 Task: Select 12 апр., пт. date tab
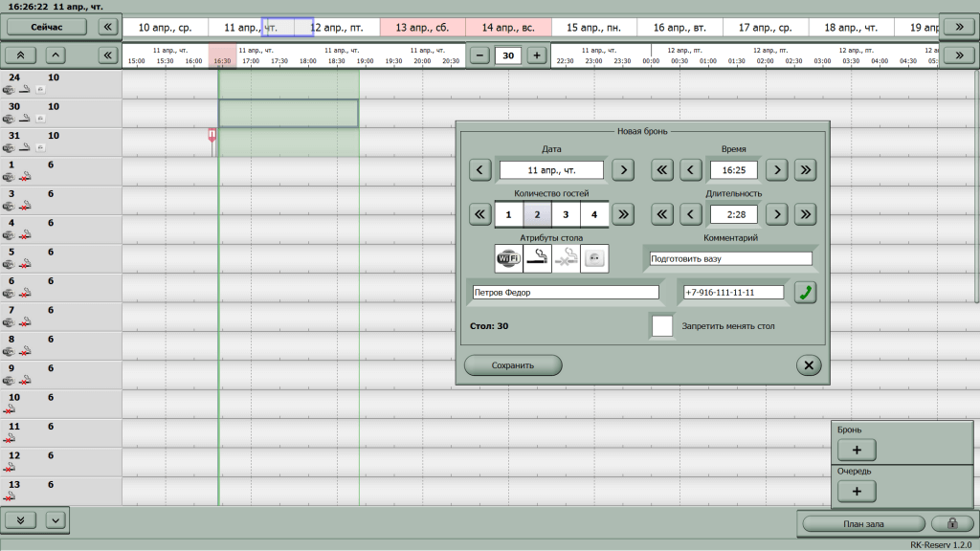338,28
